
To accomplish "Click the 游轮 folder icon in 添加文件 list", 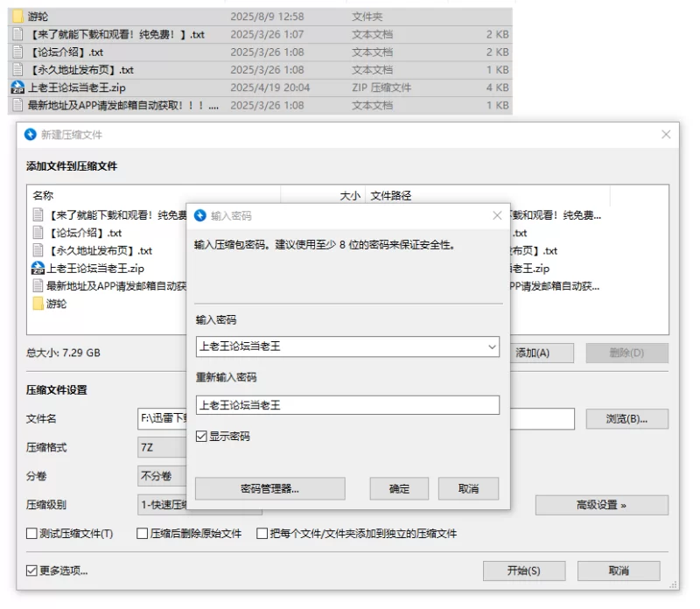I will tap(38, 304).
